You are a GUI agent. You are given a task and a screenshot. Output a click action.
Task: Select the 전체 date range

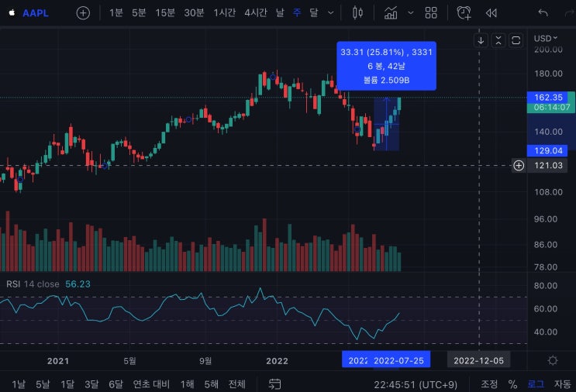pos(237,384)
